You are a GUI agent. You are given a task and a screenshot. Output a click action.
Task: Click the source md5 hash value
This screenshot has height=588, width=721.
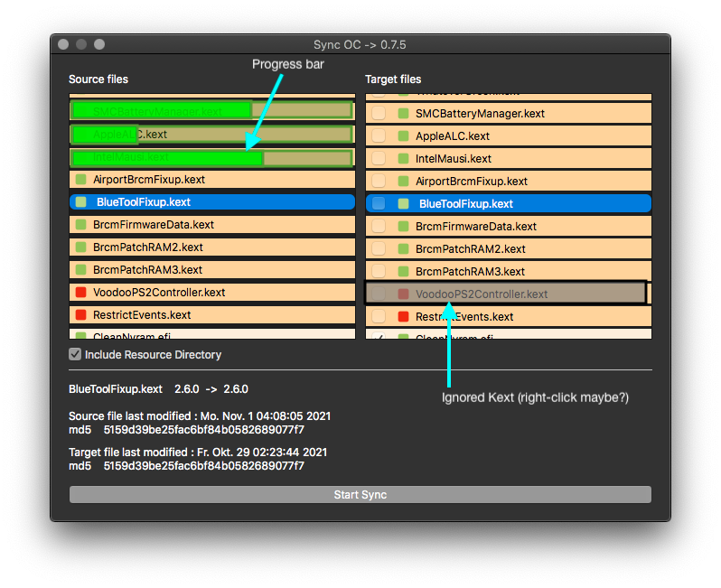pos(203,429)
